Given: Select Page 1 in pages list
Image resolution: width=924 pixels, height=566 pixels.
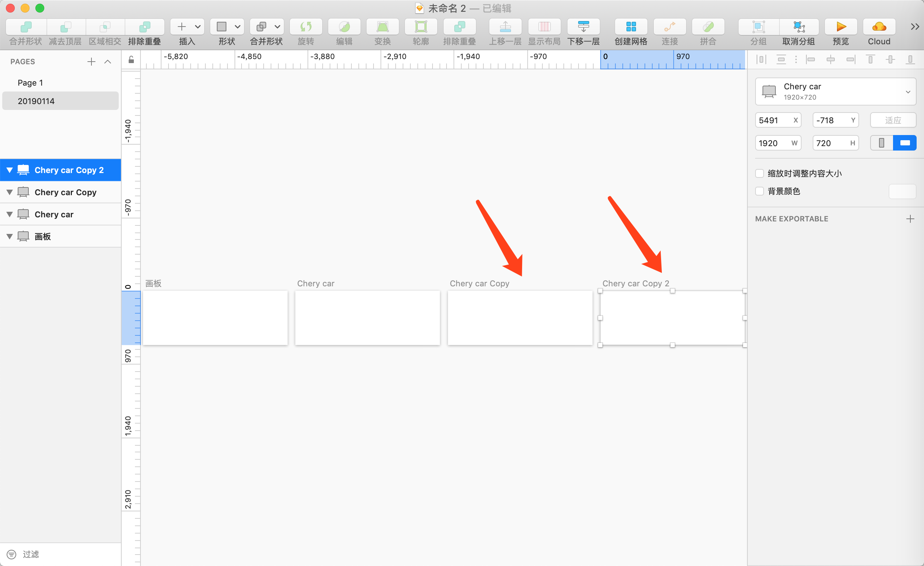Looking at the screenshot, I should [x=30, y=83].
